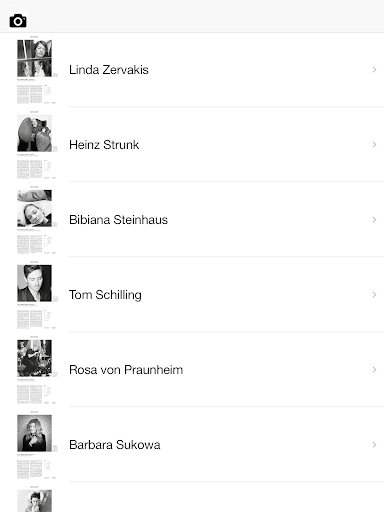The image size is (384, 512).
Task: Click Rosa von Praunheim page thumbnail
Action: [x=37, y=370]
